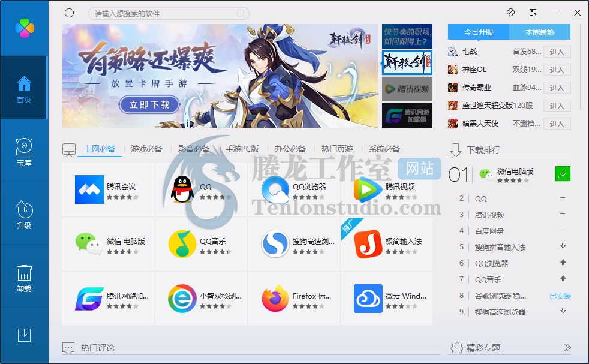The height and width of the screenshot is (364, 589).
Task: Switch to the 手游PC版 tab
Action: (242, 149)
